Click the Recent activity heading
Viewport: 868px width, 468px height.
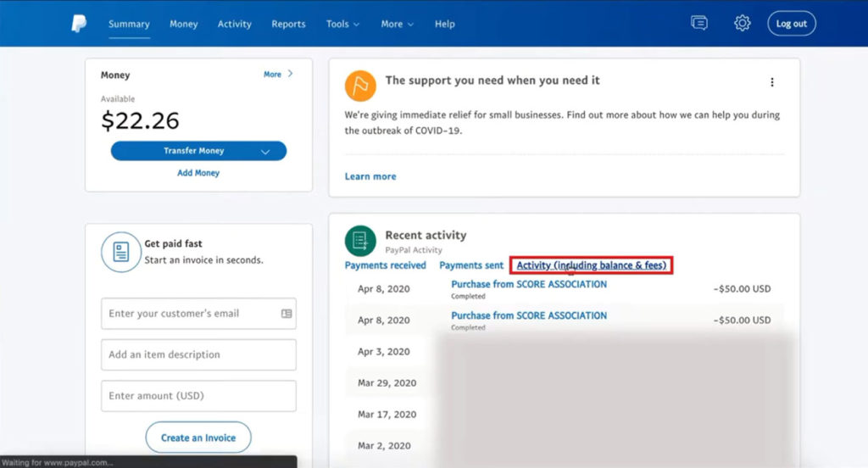(426, 235)
